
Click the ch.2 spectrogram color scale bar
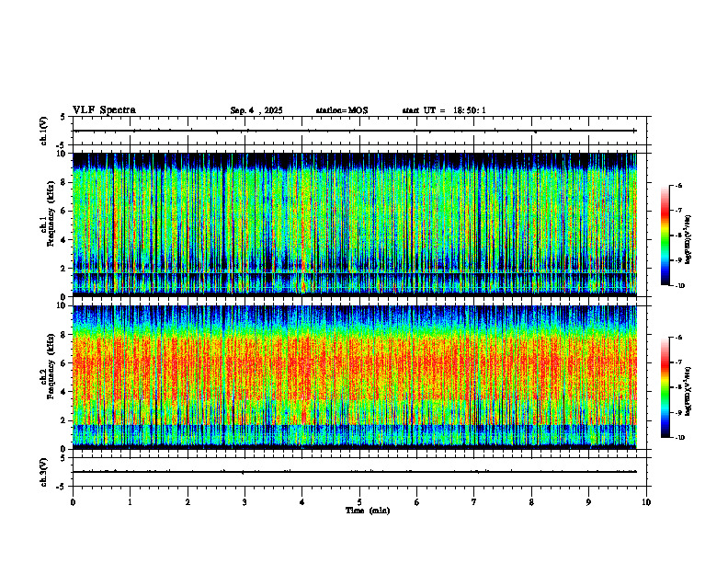[665, 387]
